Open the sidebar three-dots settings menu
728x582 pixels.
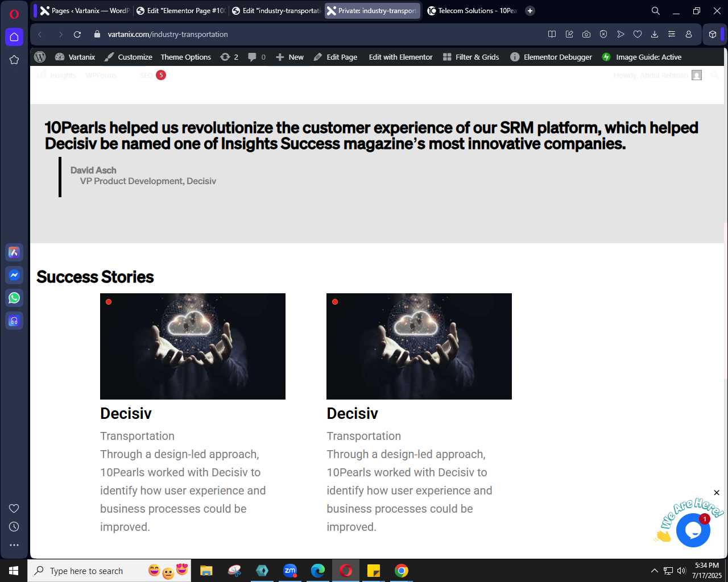pyautogui.click(x=14, y=545)
